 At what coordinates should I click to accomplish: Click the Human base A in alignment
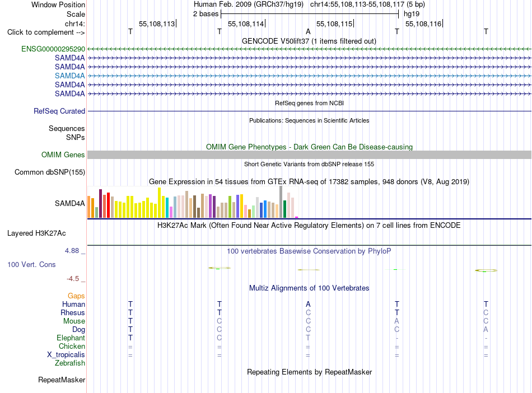(x=308, y=304)
